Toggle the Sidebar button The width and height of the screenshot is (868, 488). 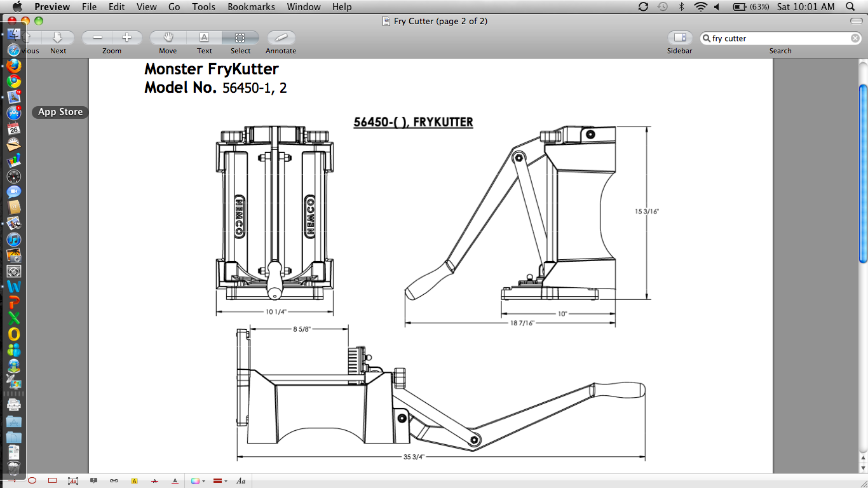679,37
